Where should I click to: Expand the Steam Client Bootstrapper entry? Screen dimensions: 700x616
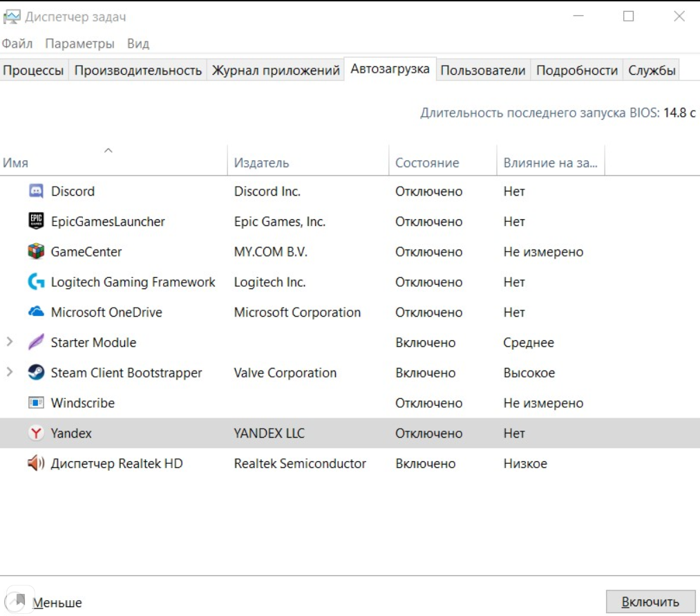pyautogui.click(x=10, y=372)
